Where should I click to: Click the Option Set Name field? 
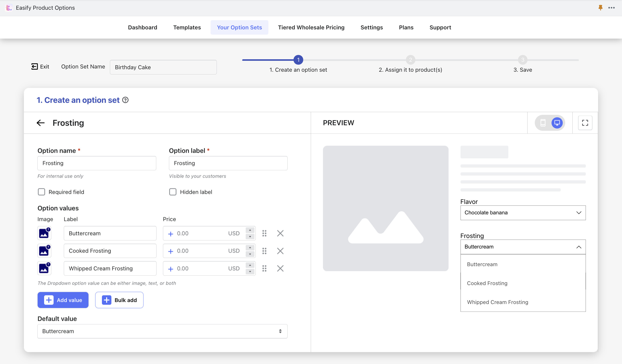pyautogui.click(x=163, y=67)
